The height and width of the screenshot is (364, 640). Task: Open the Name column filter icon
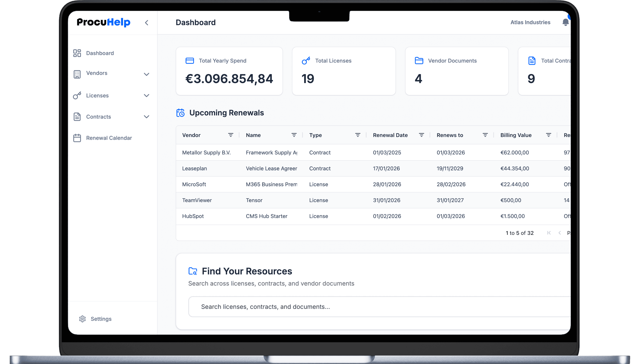(x=294, y=135)
